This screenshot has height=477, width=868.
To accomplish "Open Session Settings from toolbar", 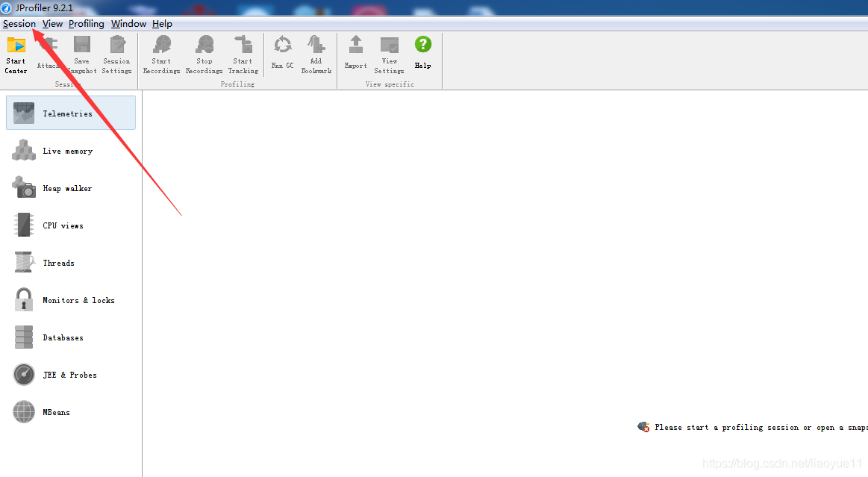I will [117, 54].
